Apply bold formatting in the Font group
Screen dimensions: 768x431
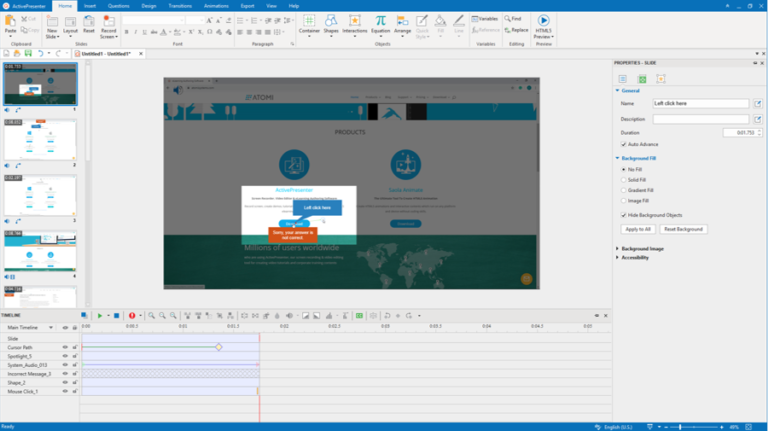coord(126,32)
